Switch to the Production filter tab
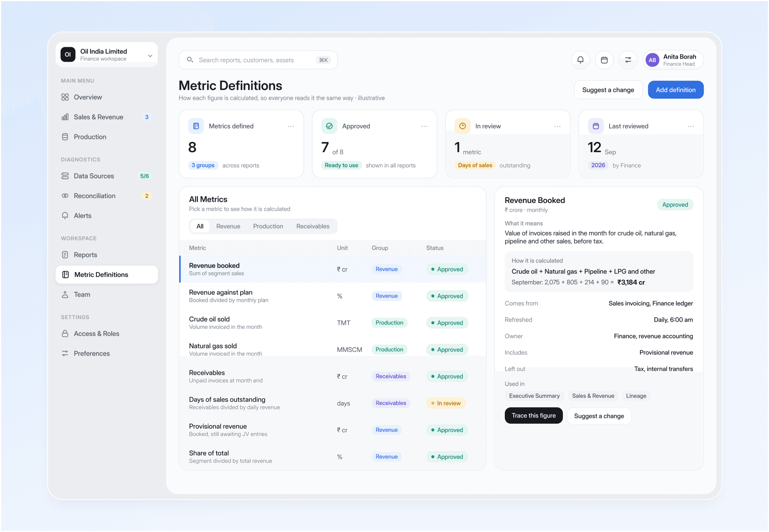Screen dimensions: 769x532 (268, 226)
